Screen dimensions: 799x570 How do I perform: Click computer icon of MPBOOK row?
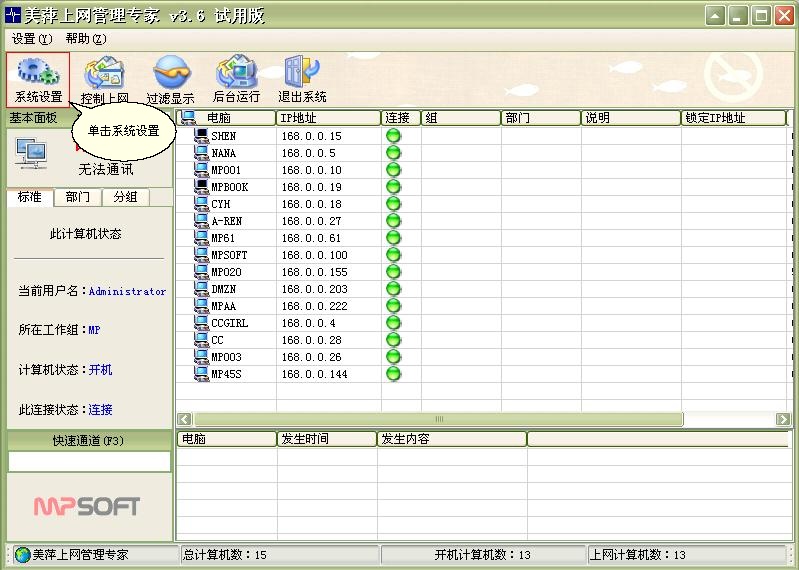201,186
